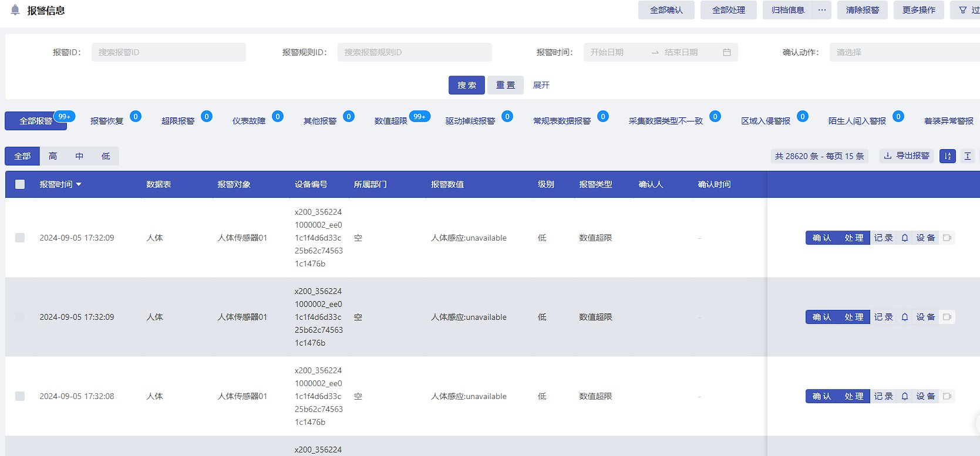Click the 报警类型 column header
The image size is (980, 456).
[x=595, y=184]
